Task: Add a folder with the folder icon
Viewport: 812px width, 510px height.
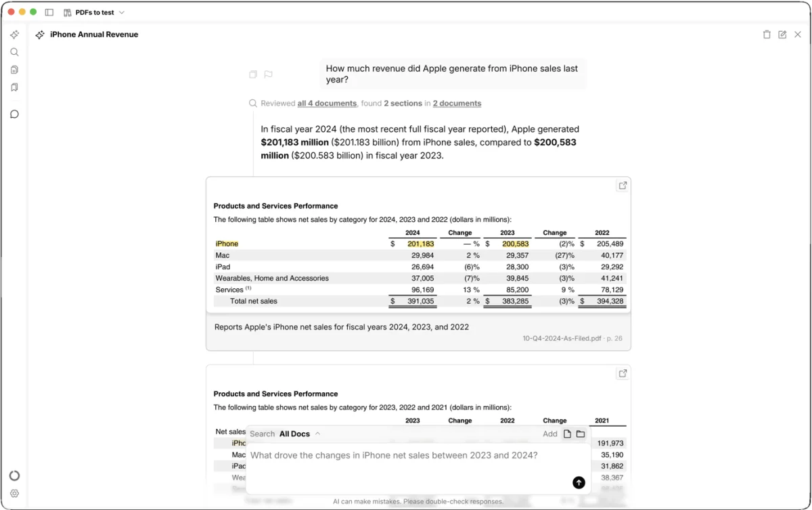Action: coord(581,434)
